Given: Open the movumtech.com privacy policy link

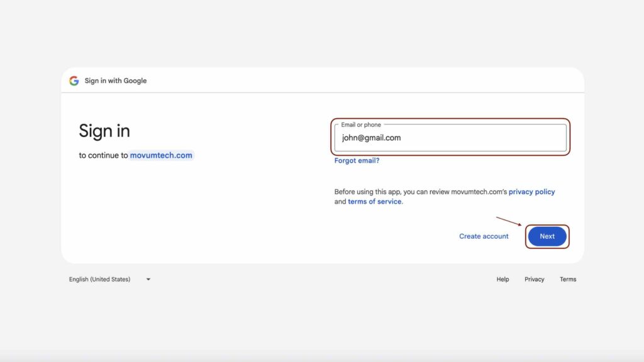Looking at the screenshot, I should [x=531, y=192].
